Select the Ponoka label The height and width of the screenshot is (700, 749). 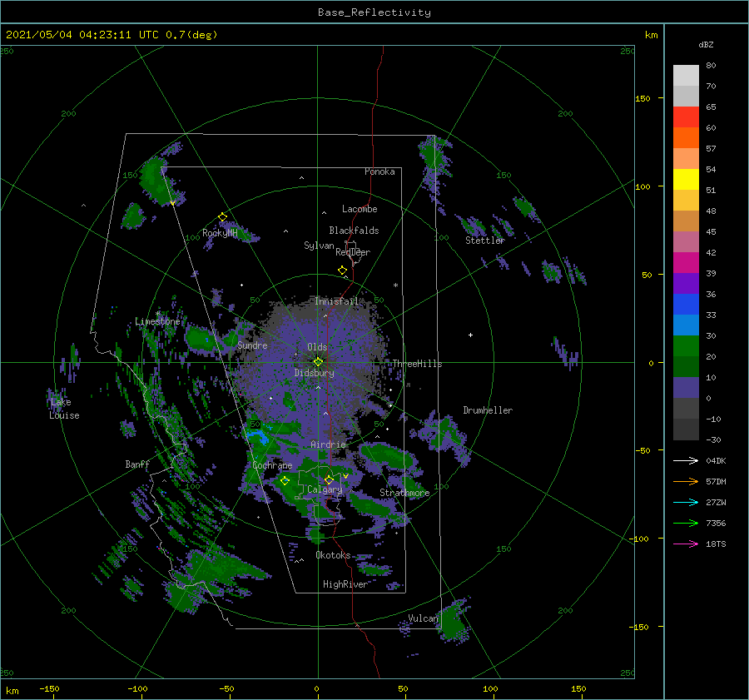tap(379, 171)
